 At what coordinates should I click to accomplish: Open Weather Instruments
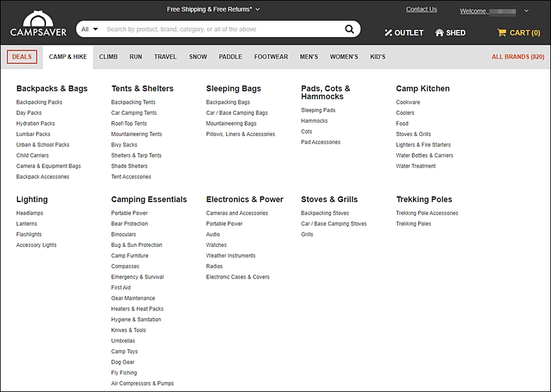point(231,256)
